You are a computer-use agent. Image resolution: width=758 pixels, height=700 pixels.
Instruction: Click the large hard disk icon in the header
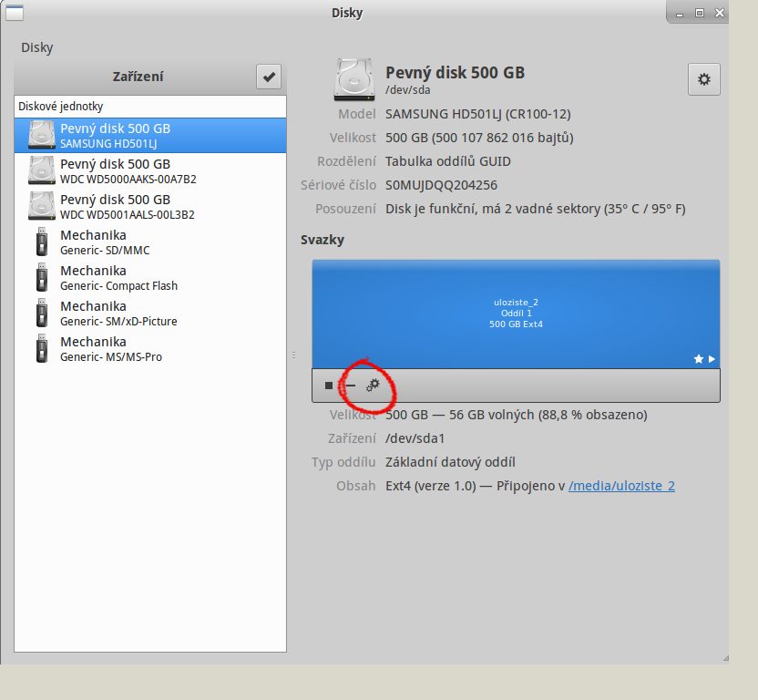click(354, 80)
